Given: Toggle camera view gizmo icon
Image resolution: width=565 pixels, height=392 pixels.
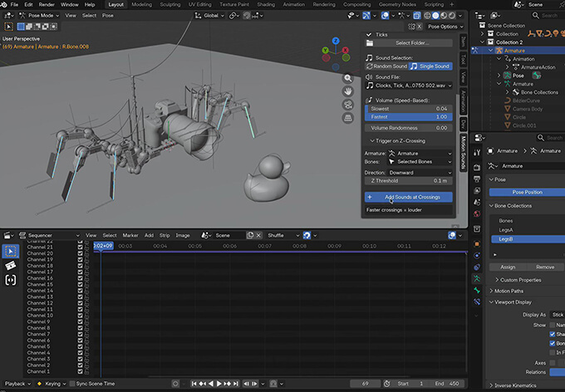Looking at the screenshot, I should 349,105.
